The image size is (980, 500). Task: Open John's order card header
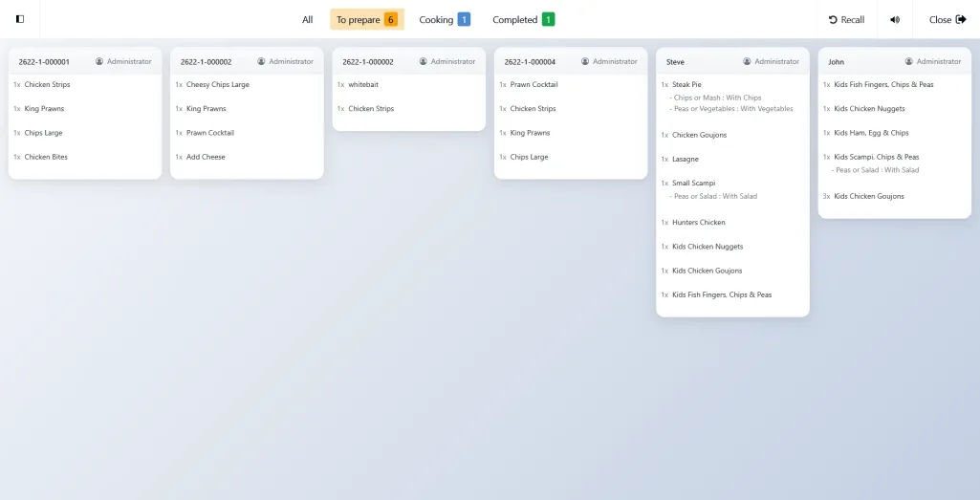894,61
